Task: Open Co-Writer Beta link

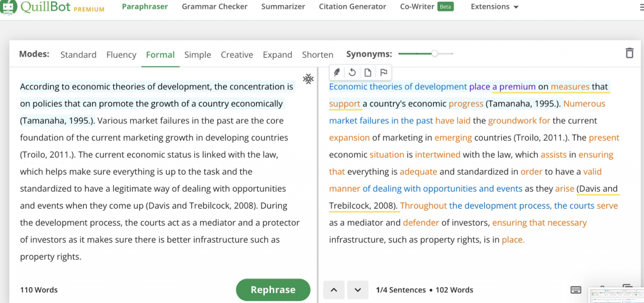Action: (x=427, y=6)
